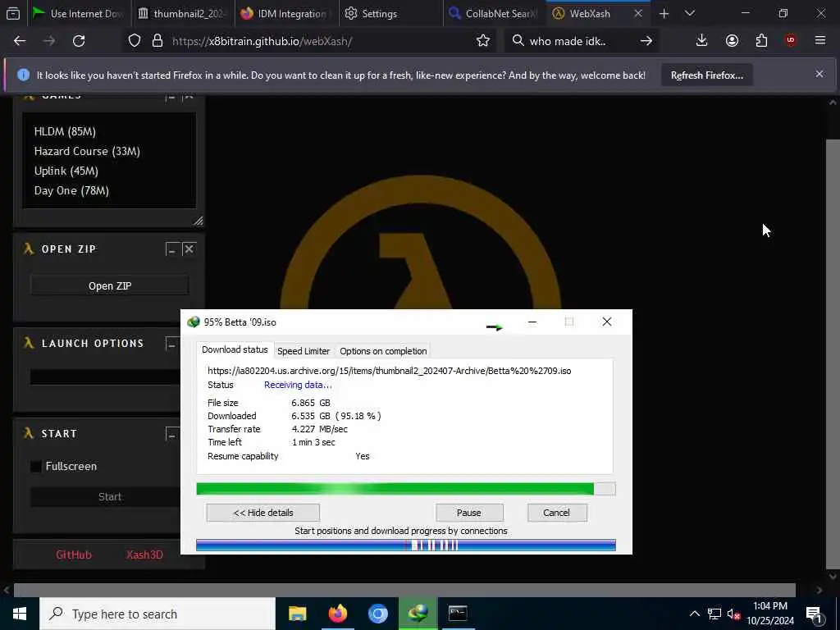Focus the URL address bar
This screenshot has width=840, height=630.
[322, 41]
